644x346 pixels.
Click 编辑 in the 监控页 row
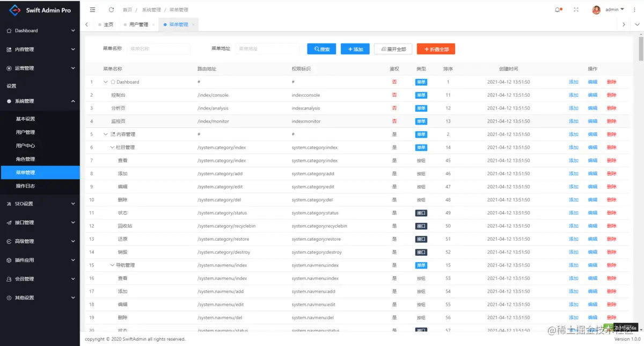(592, 121)
